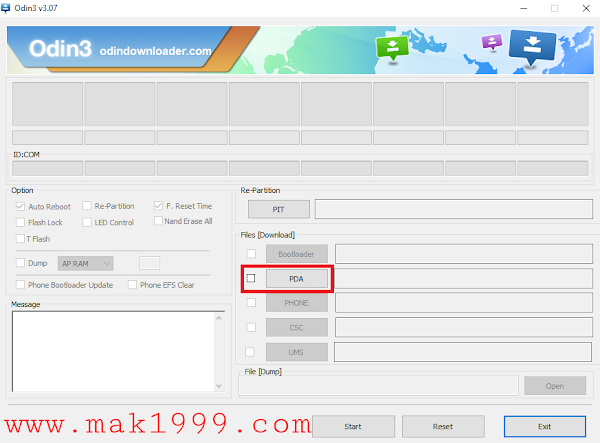This screenshot has width=600, height=443.
Task: Click Message box scroll up arrow
Action: (x=219, y=318)
